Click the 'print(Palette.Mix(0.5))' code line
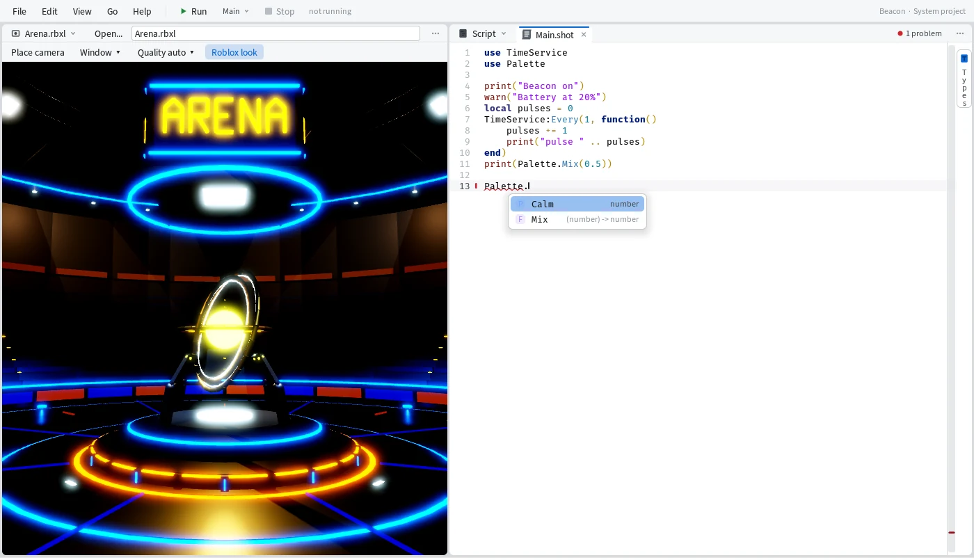Screen dimensions: 974x560 coord(548,163)
